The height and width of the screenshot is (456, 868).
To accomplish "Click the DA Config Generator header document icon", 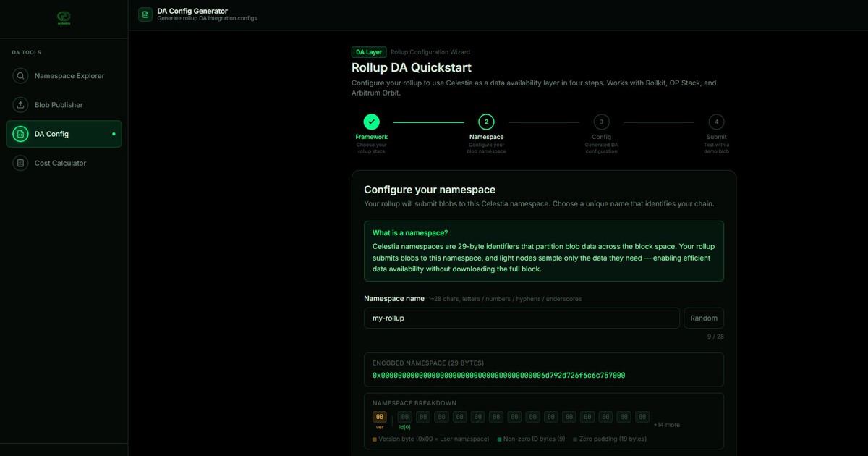I will pos(145,14).
